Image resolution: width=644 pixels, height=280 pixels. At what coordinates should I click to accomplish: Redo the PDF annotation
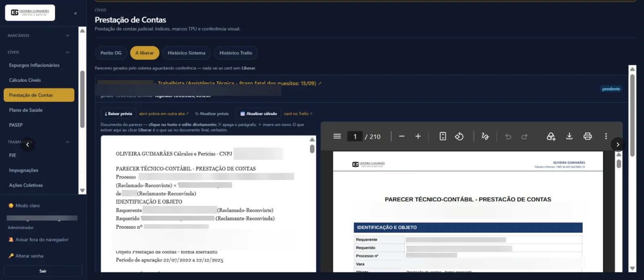524,136
